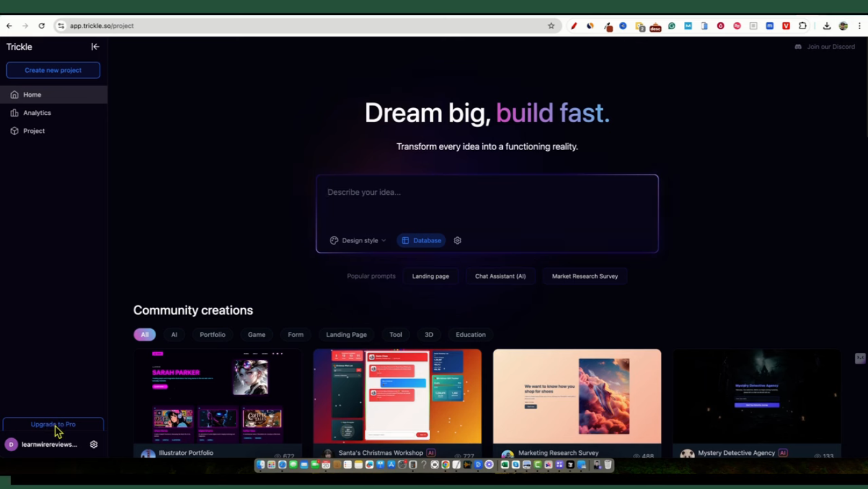Open Analytics in the sidebar menu

click(53, 113)
